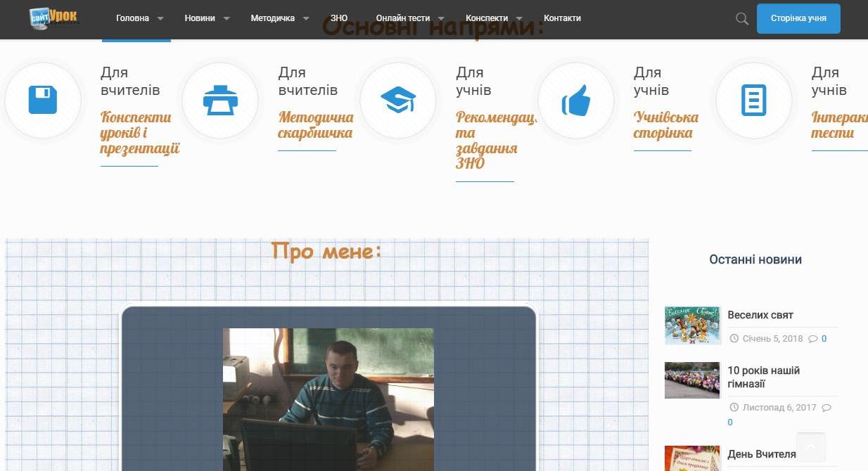Click comment count 0 for Веселих свят
The image size is (868, 471).
click(x=824, y=339)
